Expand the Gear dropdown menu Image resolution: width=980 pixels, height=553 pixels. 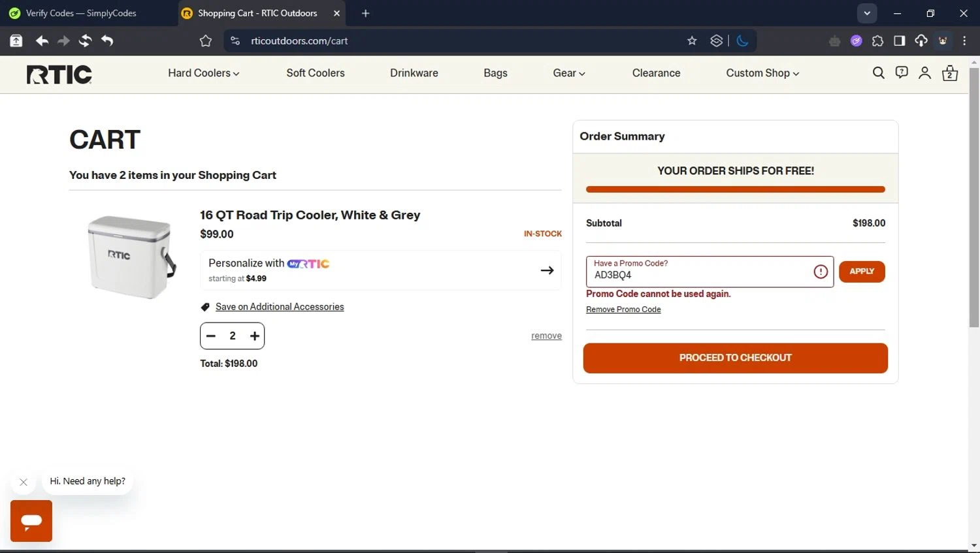[568, 73]
